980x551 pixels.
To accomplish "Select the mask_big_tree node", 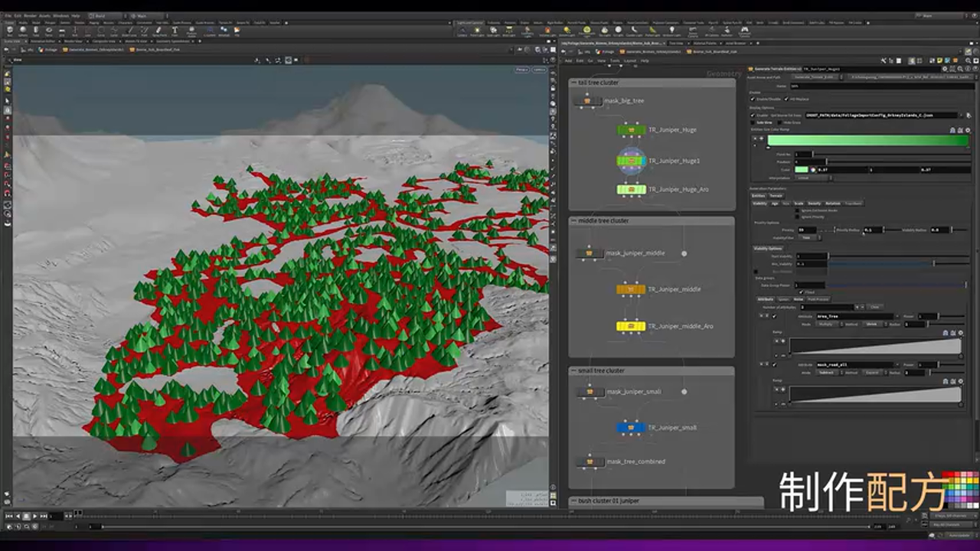I will [x=588, y=100].
